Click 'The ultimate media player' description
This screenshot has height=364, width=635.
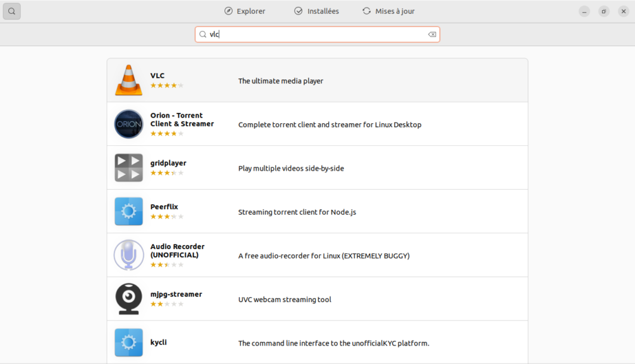coord(281,81)
